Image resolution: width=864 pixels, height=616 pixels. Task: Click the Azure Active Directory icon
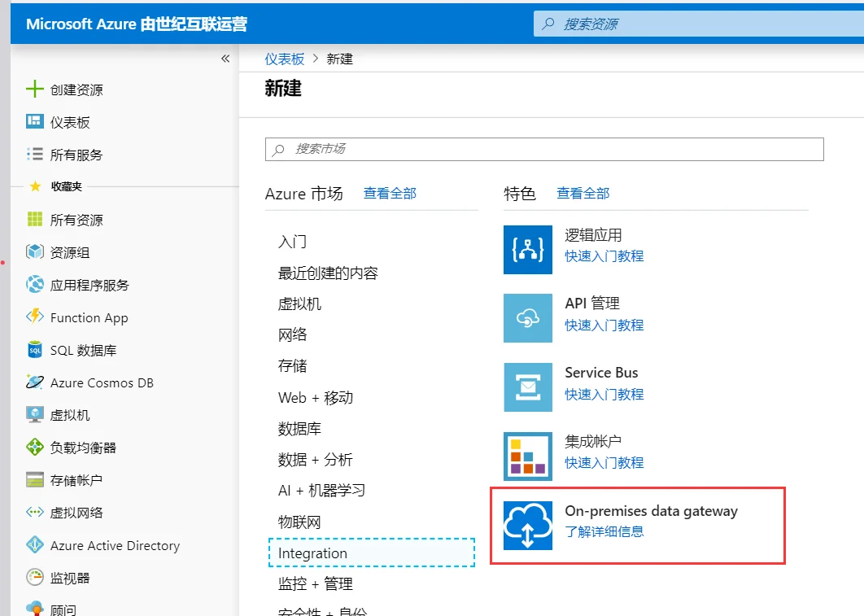point(35,544)
